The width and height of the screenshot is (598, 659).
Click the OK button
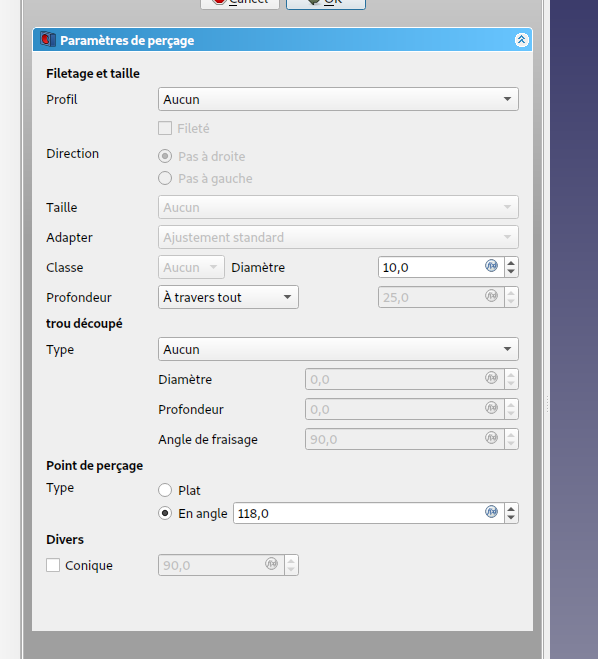click(x=326, y=3)
